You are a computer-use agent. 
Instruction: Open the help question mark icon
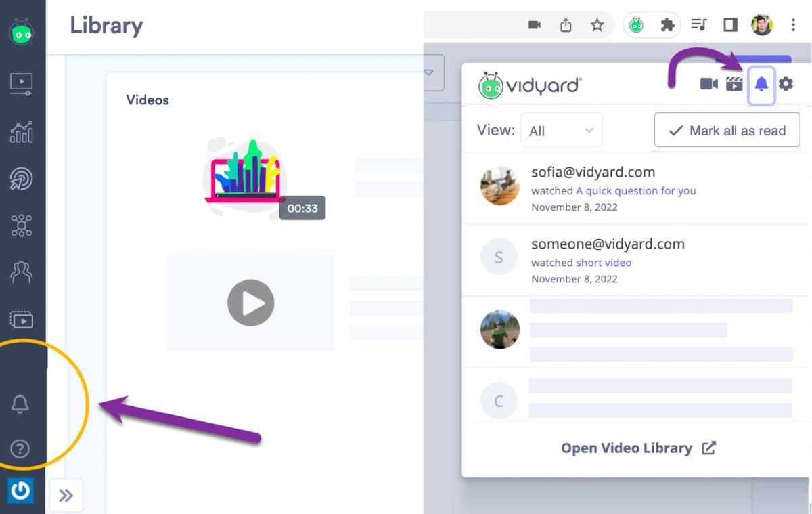[20, 448]
